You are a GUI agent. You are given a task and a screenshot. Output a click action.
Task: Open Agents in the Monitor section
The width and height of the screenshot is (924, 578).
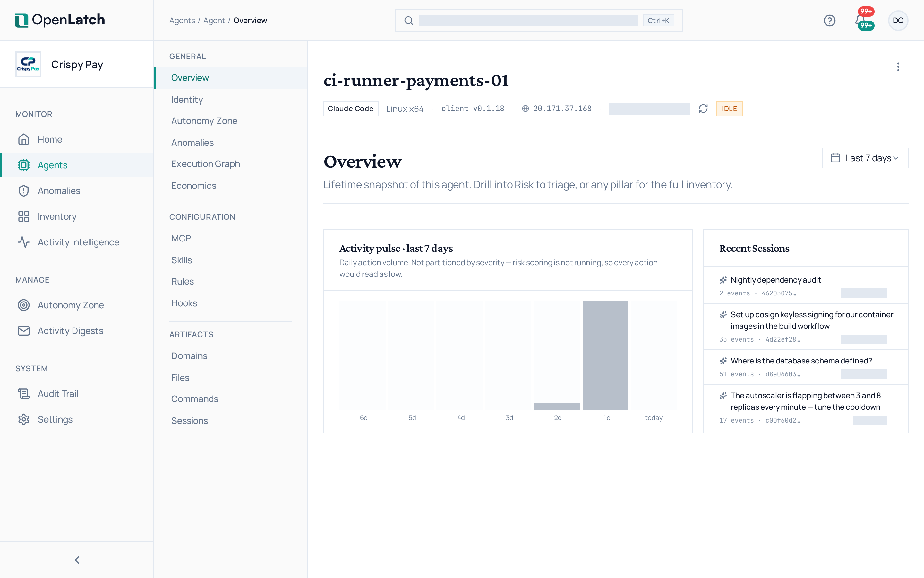[77, 165]
